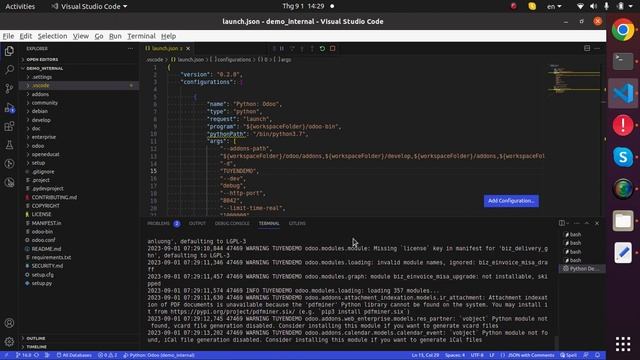
Task: Open the Source Control view
Action: pos(9,89)
